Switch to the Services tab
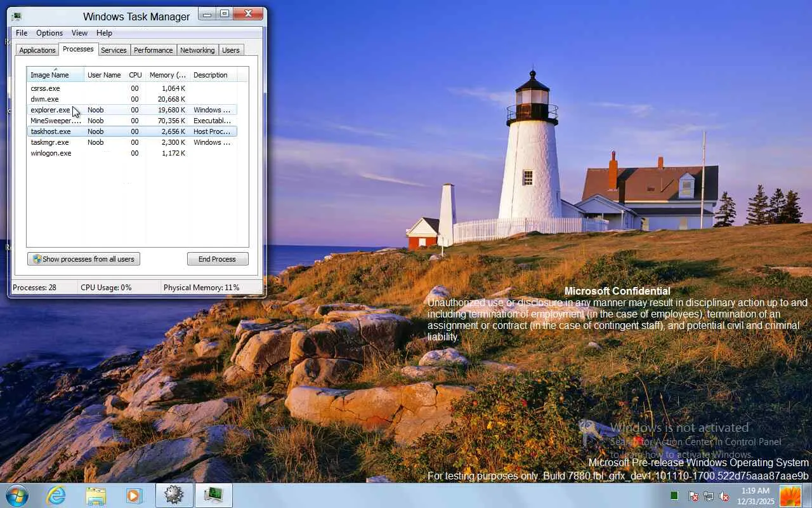This screenshot has width=812, height=508. point(114,50)
